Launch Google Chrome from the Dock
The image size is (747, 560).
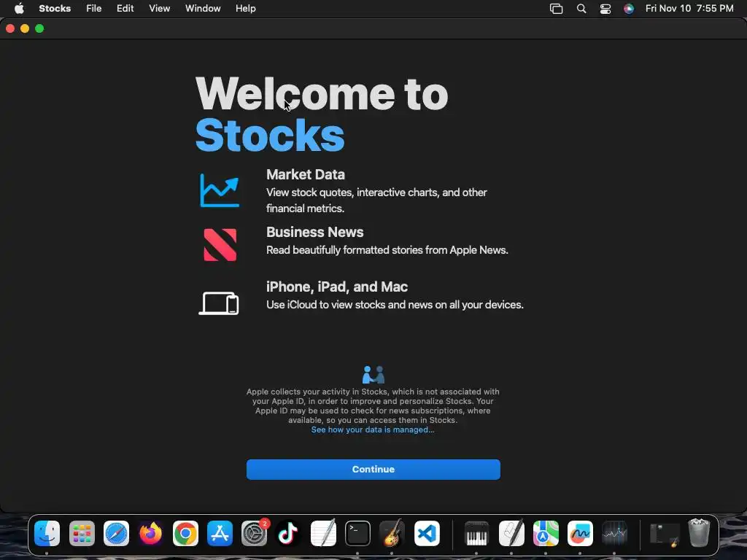coord(185,533)
